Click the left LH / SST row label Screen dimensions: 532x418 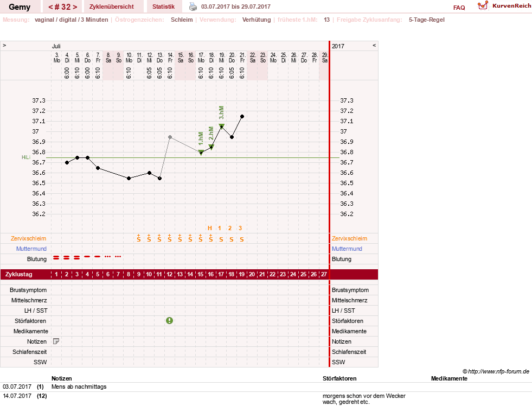36,311
